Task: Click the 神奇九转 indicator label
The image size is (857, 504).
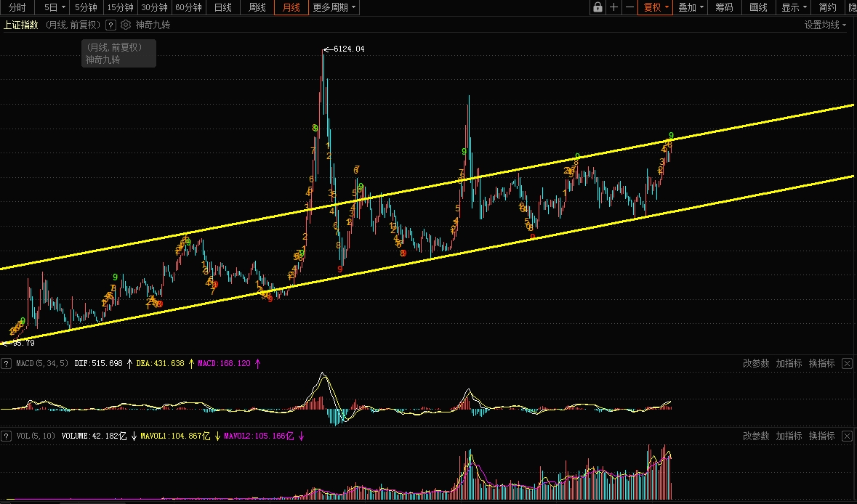Action: (x=153, y=25)
